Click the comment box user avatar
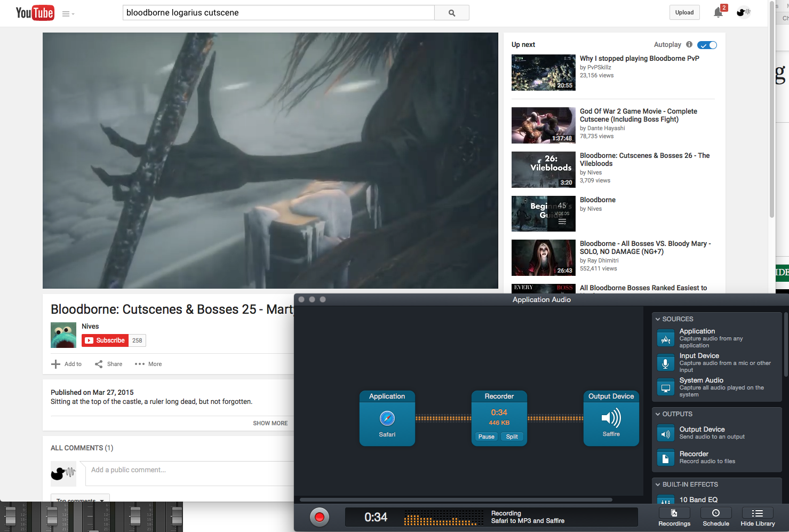789x532 pixels. tap(63, 473)
